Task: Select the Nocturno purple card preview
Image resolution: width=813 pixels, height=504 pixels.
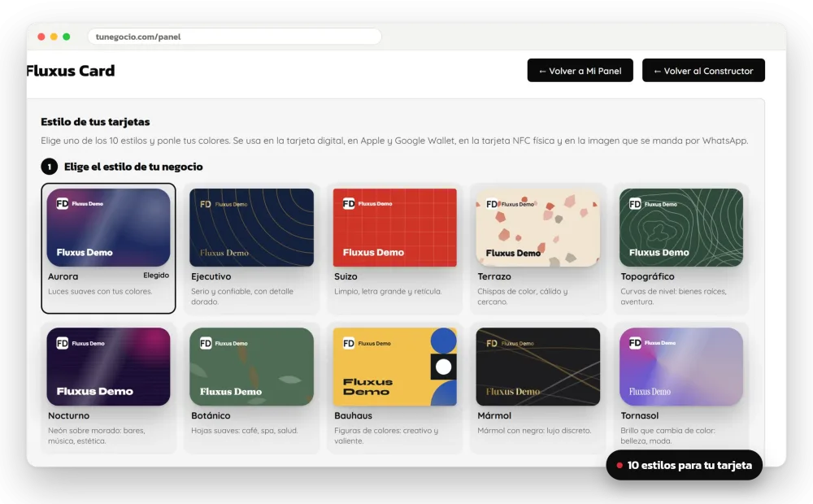Action: (x=108, y=367)
